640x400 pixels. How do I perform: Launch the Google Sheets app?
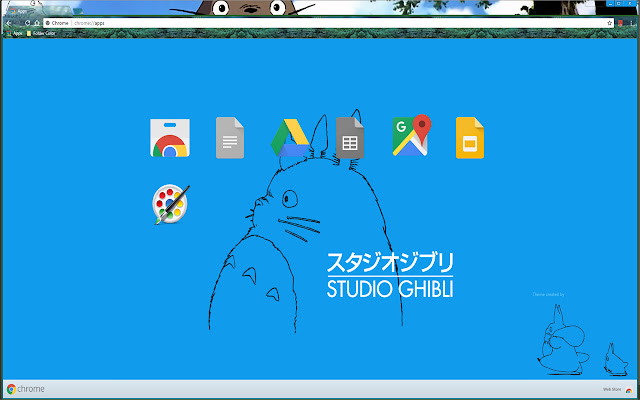(350, 138)
